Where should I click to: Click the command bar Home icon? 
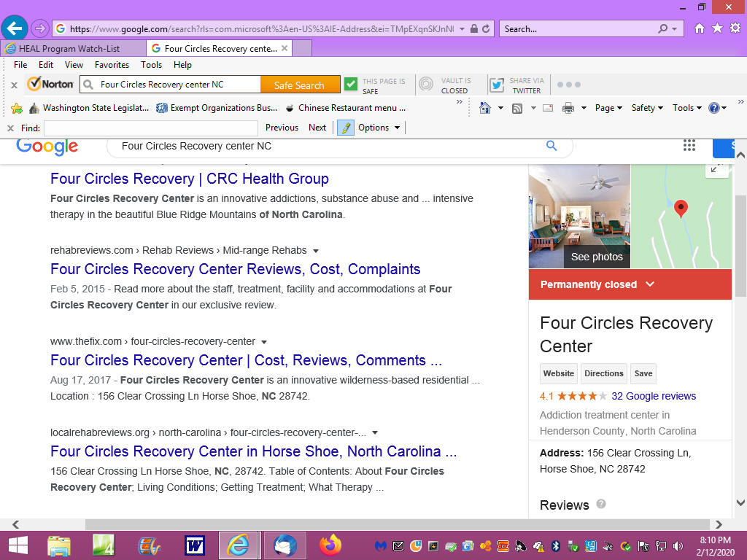(485, 108)
